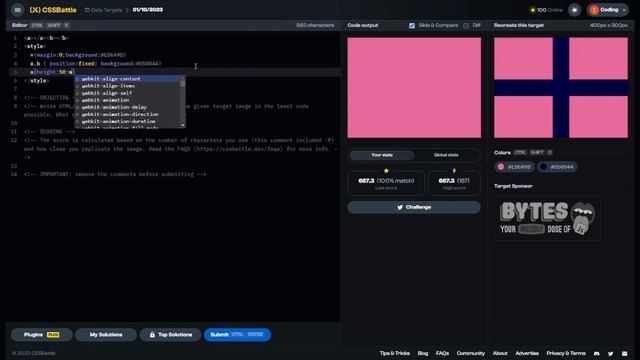
Task: Click the Challenge Twitter button
Action: pos(414,207)
